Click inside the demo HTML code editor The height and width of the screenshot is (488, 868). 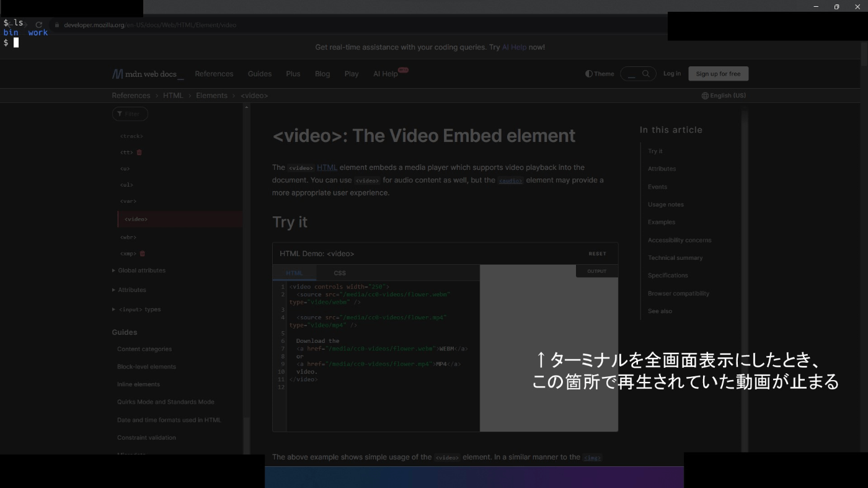click(383, 356)
